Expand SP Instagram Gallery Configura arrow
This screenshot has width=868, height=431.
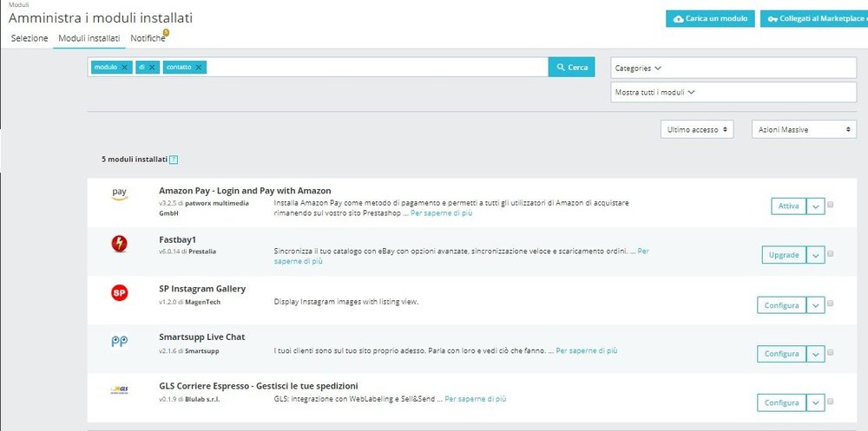(815, 305)
